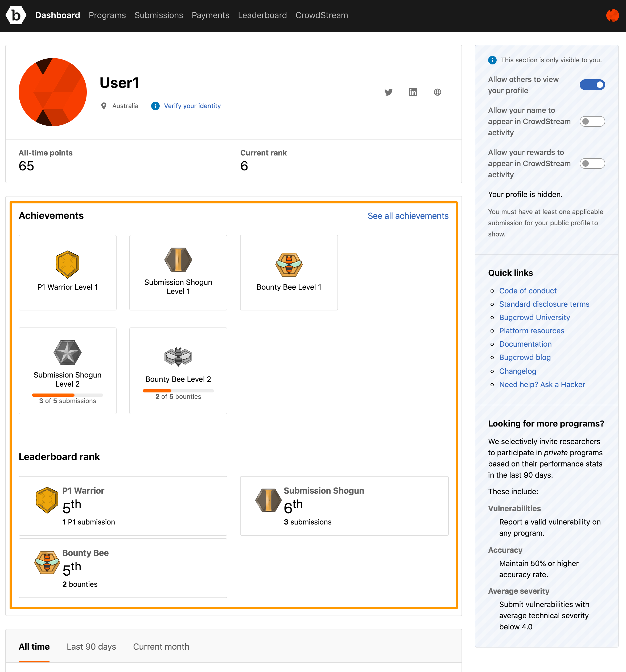
Task: Open the Bugcrowd University link
Action: (534, 317)
